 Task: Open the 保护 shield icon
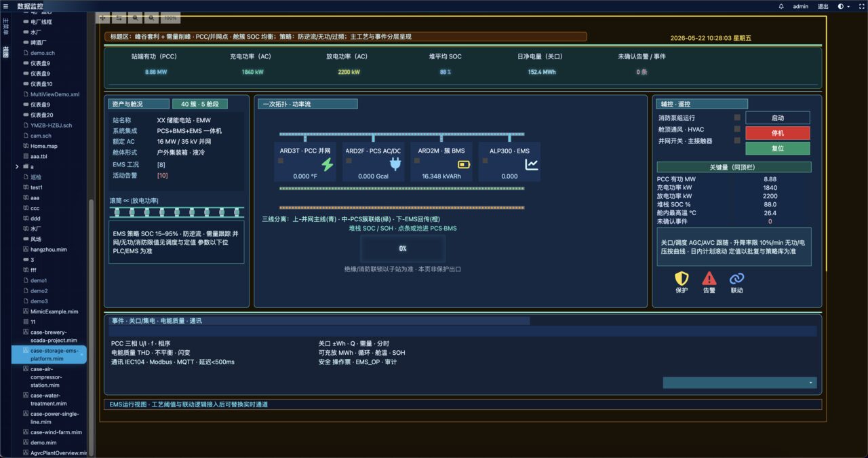682,278
